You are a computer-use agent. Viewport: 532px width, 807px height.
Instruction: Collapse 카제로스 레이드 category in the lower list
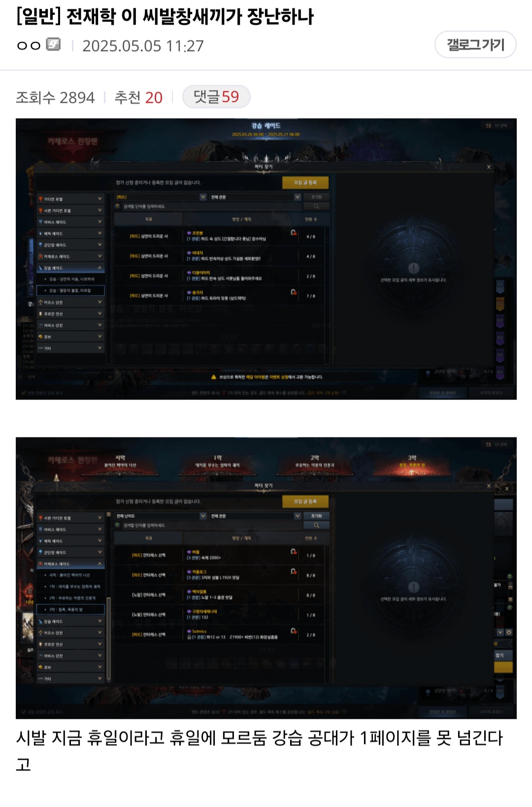coord(70,564)
